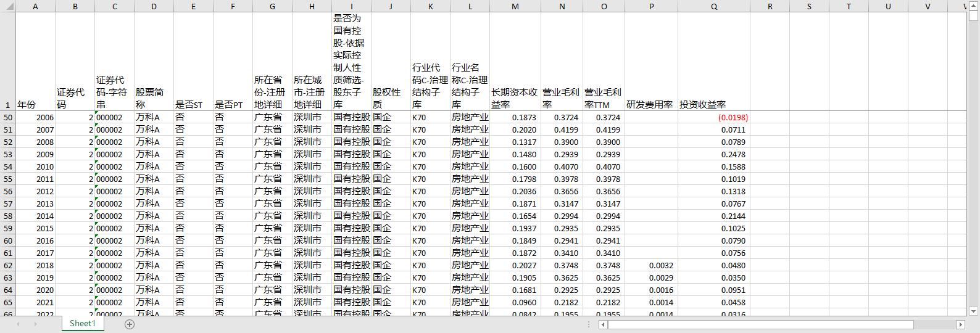The width and height of the screenshot is (980, 333).
Task: Select the 0.3410 cell in column N
Action: click(562, 253)
